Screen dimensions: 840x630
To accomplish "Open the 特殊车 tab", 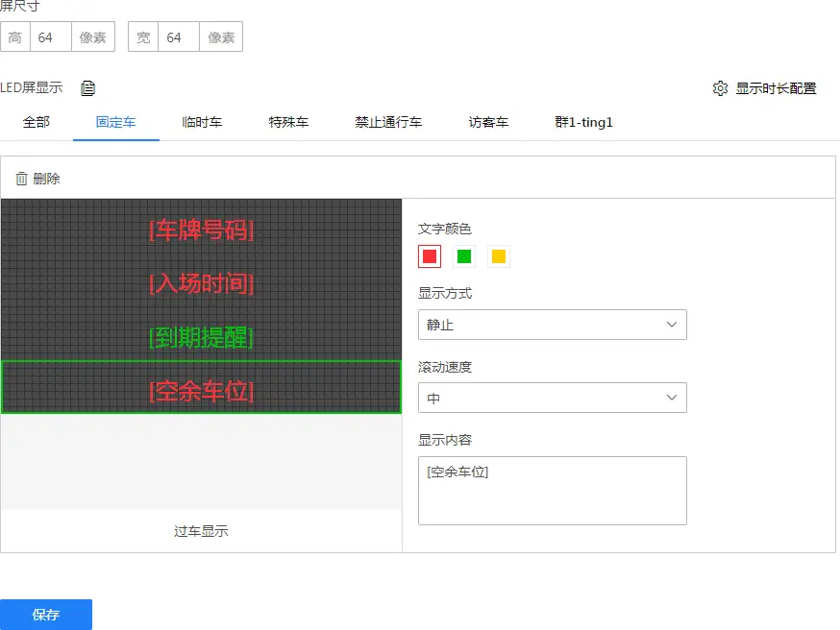I will click(288, 123).
